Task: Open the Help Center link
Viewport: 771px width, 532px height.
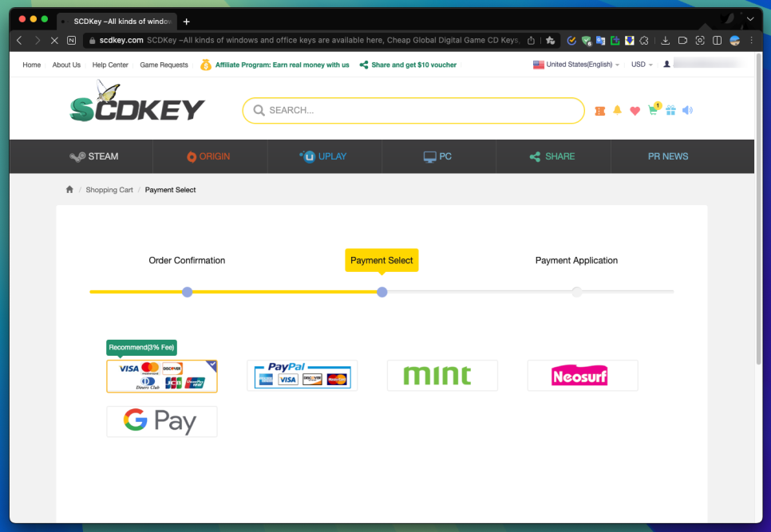Action: click(x=110, y=65)
